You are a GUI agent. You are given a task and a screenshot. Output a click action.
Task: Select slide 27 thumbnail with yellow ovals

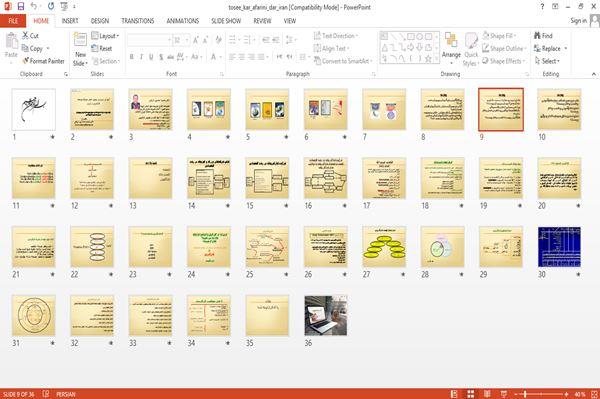pos(384,247)
